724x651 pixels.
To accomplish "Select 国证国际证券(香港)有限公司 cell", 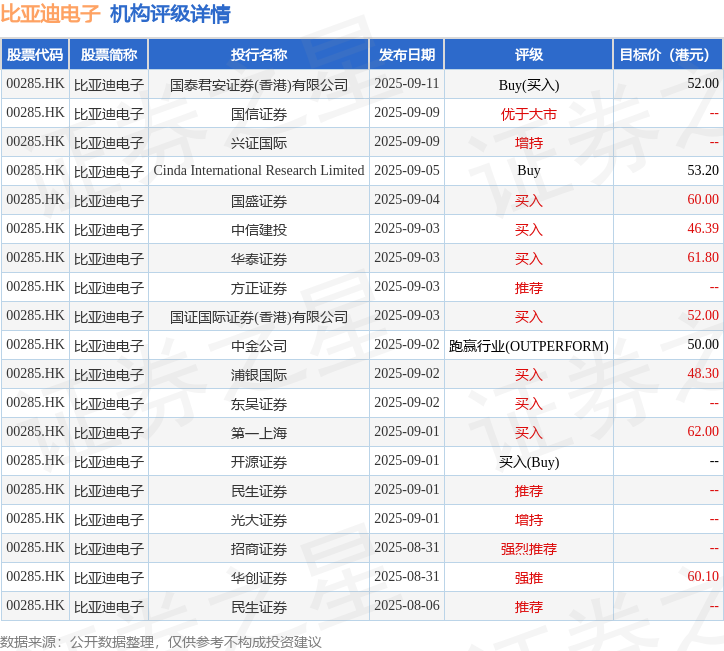I will [x=259, y=317].
